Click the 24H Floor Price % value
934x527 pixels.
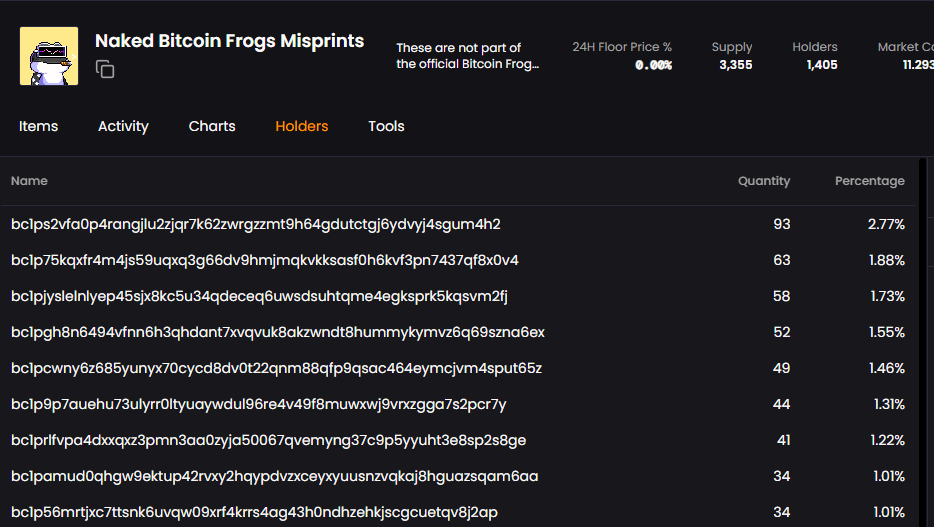point(653,65)
